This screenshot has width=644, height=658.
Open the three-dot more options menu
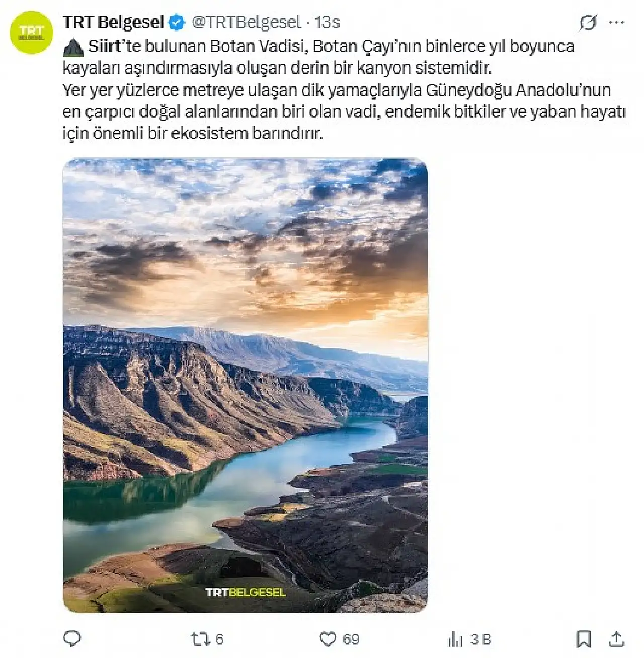616,22
